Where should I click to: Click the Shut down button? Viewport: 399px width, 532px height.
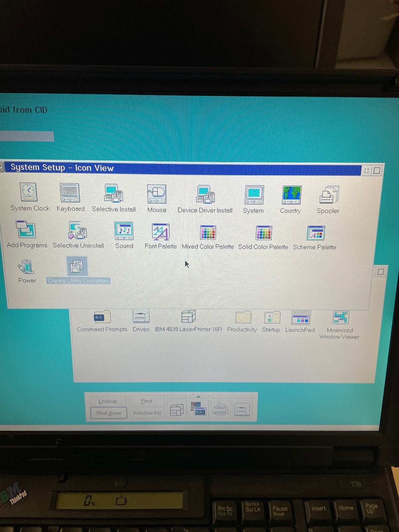coord(109,413)
